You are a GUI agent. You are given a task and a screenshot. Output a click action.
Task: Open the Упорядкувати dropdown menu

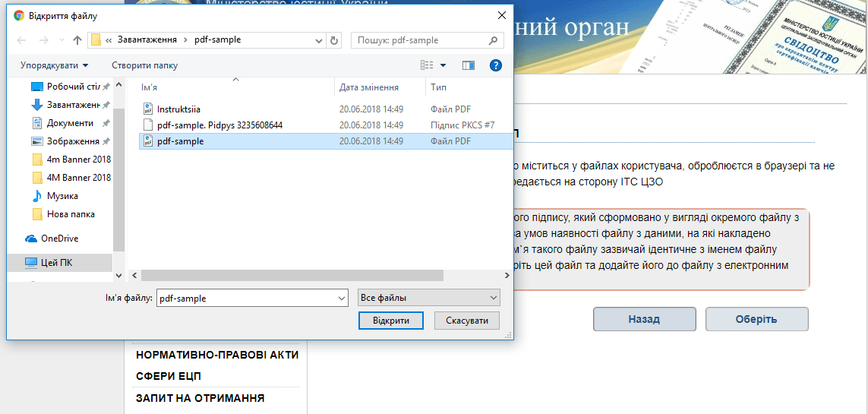(55, 65)
